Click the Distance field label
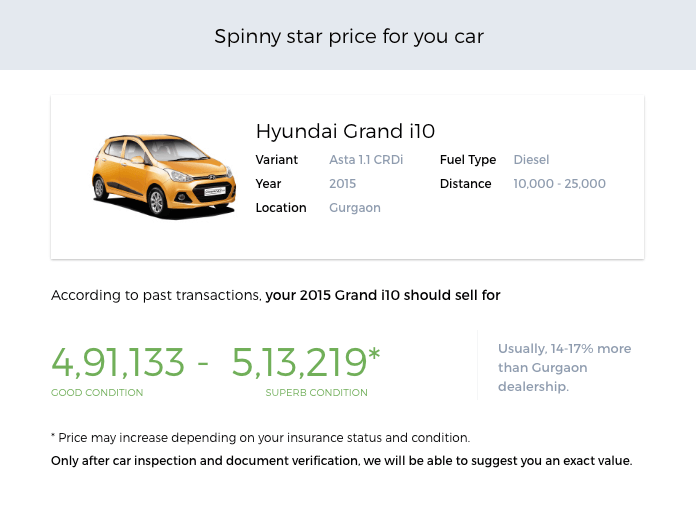Screen dimensions: 696x505 click(x=465, y=184)
